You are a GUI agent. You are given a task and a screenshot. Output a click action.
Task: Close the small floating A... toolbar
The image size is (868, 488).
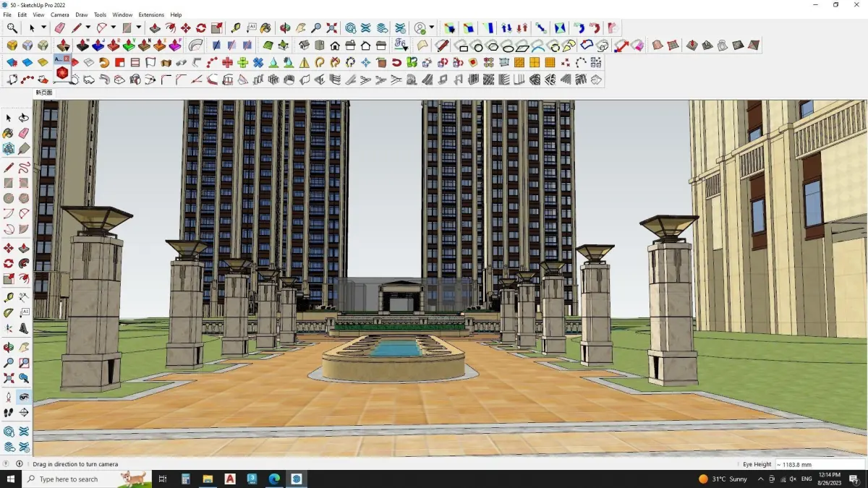(x=67, y=58)
